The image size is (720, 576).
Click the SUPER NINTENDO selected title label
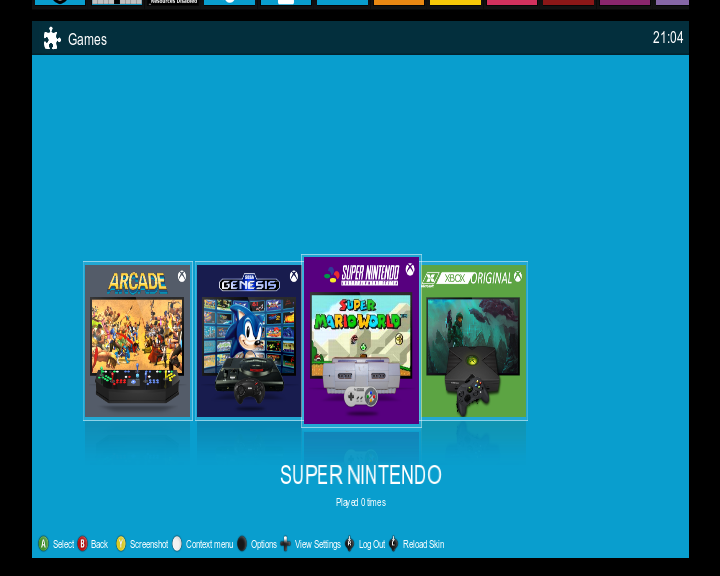tap(361, 475)
